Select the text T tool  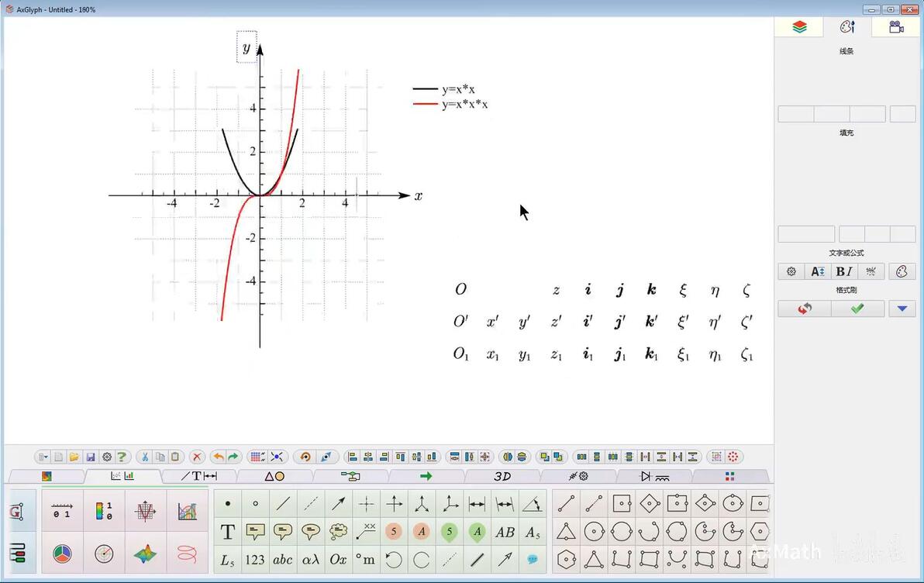click(227, 532)
